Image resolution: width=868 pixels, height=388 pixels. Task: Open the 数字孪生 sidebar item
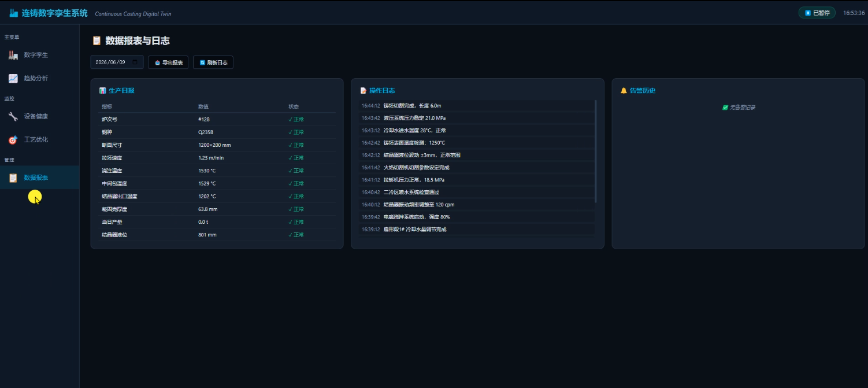pos(39,55)
